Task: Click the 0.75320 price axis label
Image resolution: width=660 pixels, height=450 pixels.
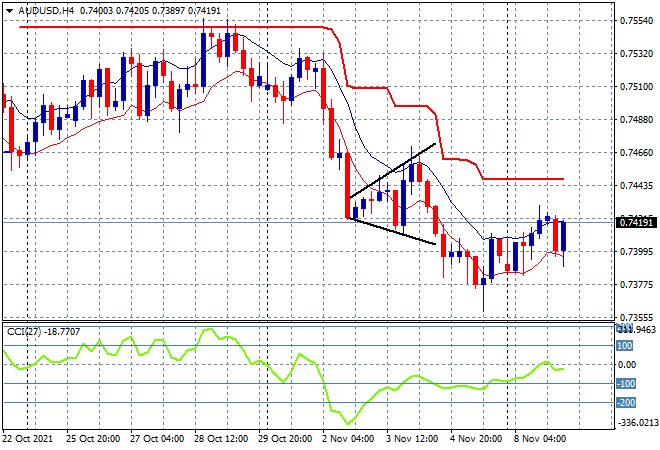Action: click(x=636, y=53)
